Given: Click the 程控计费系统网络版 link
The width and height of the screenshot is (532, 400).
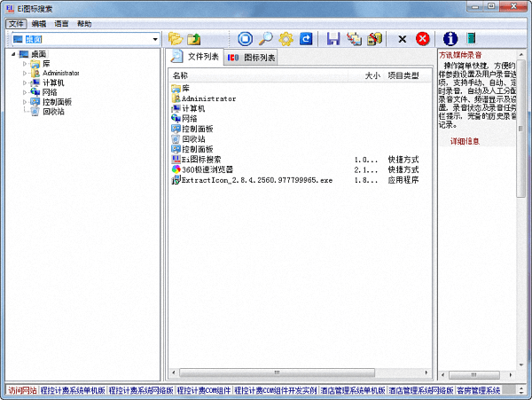Looking at the screenshot, I should point(141,390).
